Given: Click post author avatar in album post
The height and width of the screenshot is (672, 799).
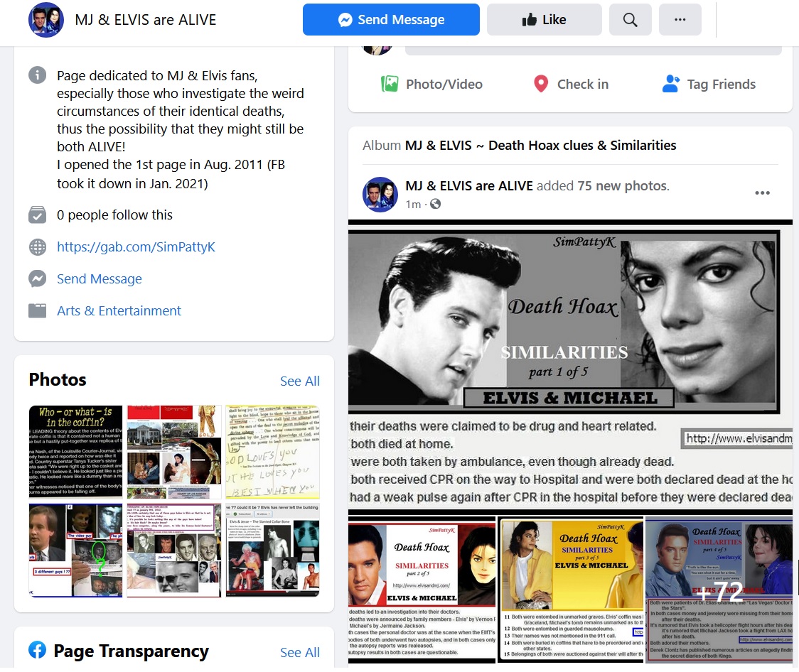Looking at the screenshot, I should [x=380, y=195].
